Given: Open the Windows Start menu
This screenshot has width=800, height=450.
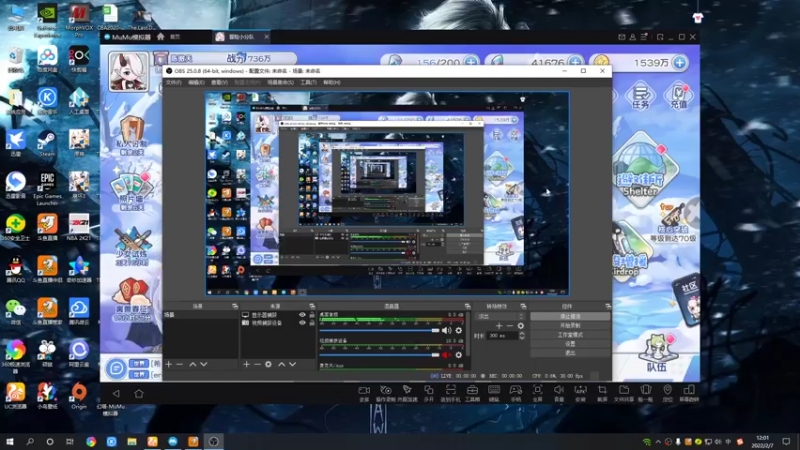Looking at the screenshot, I should pos(9,441).
